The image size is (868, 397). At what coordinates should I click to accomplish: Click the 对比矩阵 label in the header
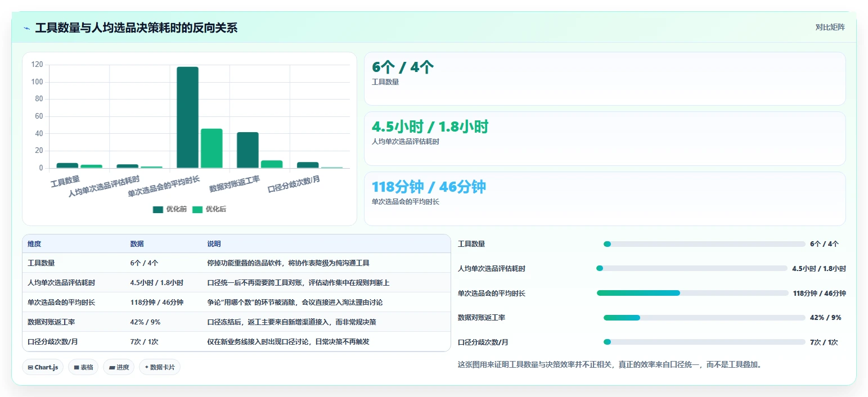point(830,27)
